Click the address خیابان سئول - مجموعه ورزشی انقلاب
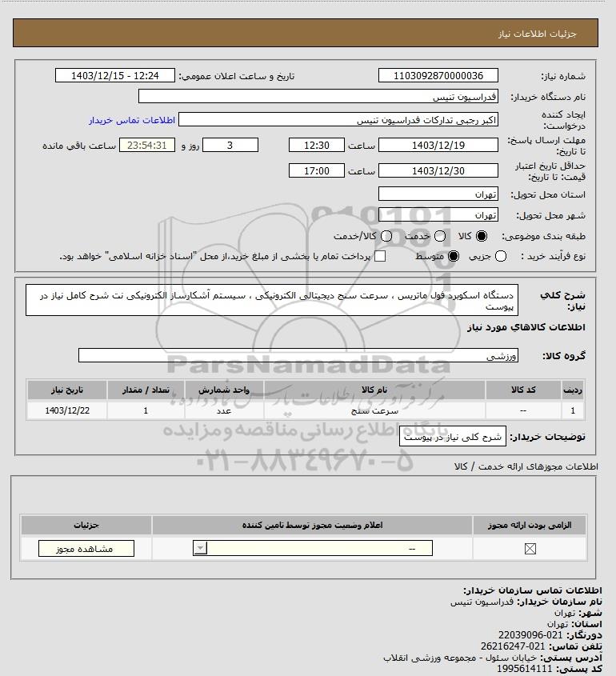Viewport: 616px width, 676px height. pyautogui.click(x=460, y=658)
